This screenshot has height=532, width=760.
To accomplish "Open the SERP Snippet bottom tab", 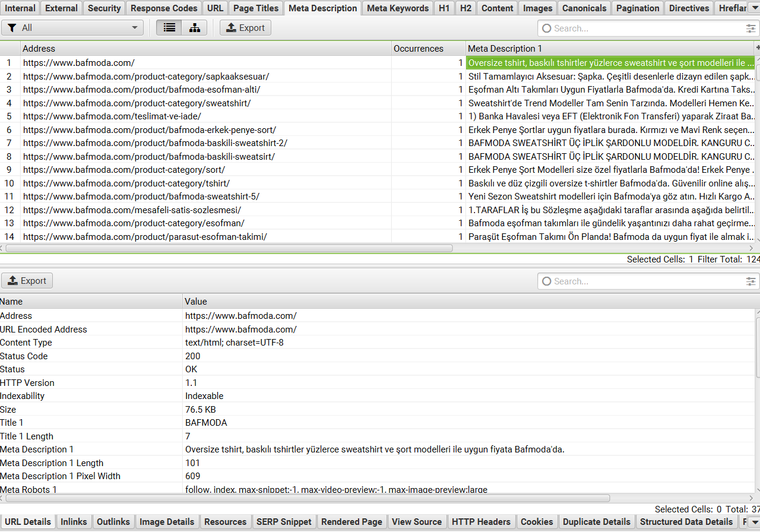I will tap(284, 522).
